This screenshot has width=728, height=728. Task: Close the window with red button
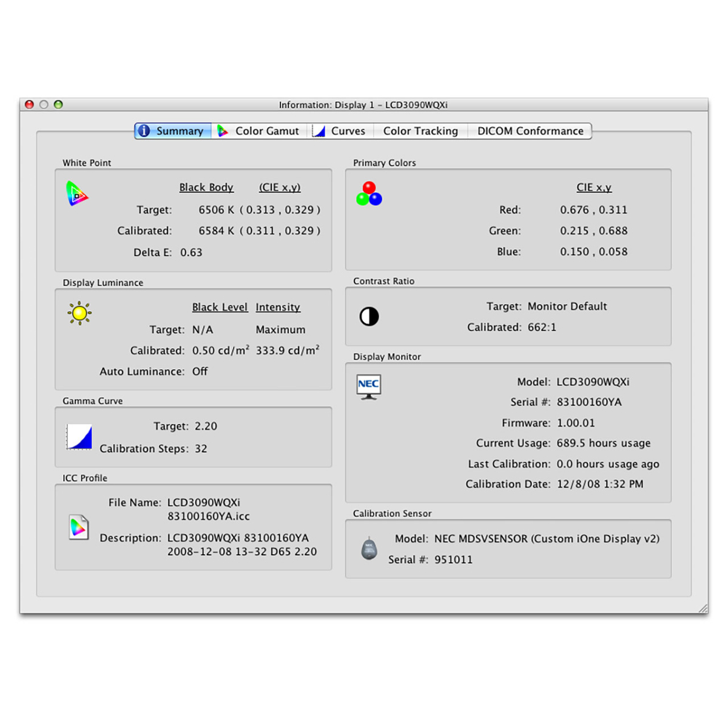pyautogui.click(x=29, y=104)
